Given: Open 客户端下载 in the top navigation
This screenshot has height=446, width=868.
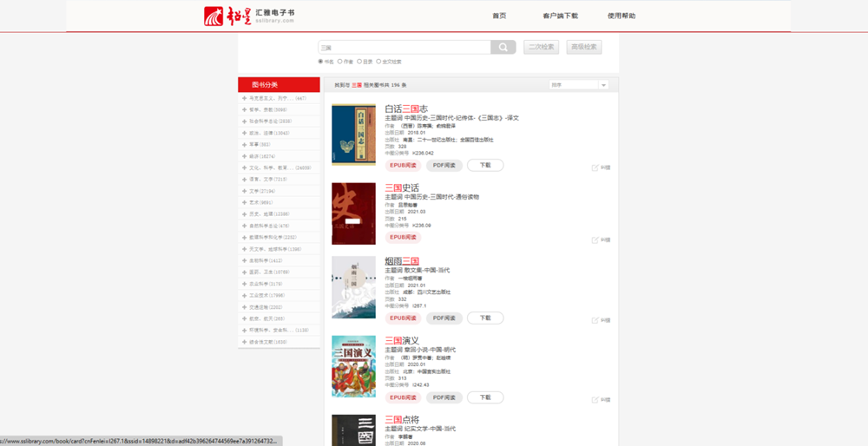Looking at the screenshot, I should pyautogui.click(x=560, y=16).
